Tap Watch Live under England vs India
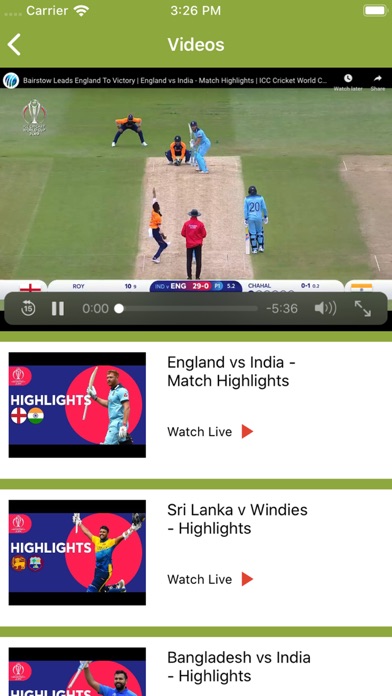392x696 pixels. 199,431
